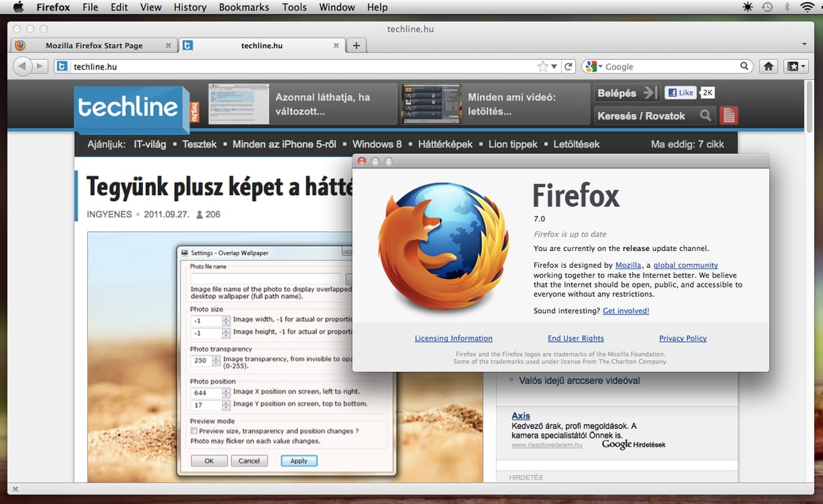Switch to Mozilla Firefox Start Page tab
The image size is (823, 504).
[94, 46]
